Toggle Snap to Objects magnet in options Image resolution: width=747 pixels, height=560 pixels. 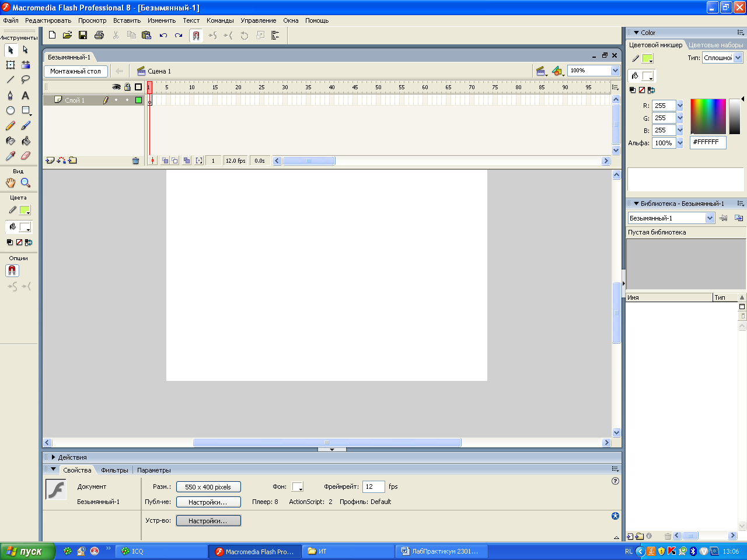tap(12, 271)
